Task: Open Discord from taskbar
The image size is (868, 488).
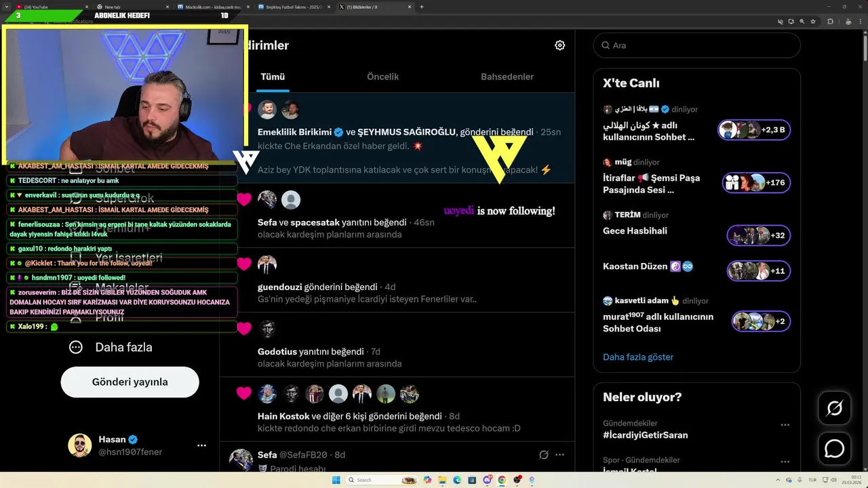Action: click(x=488, y=480)
